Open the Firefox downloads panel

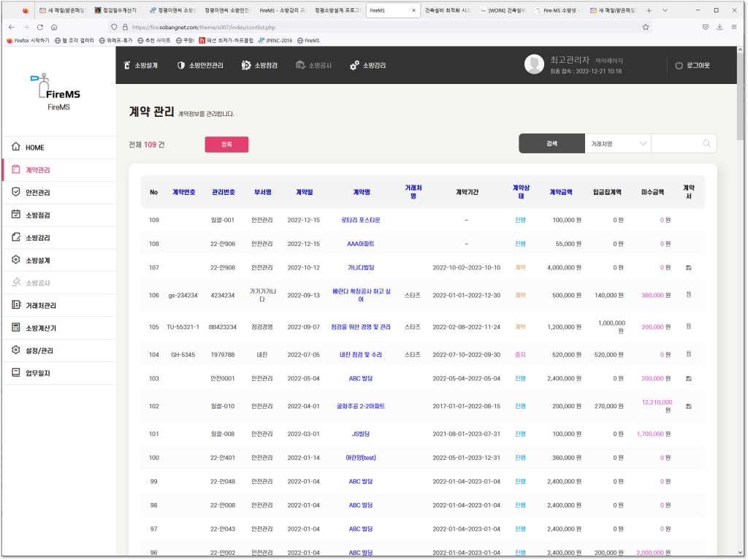[720, 27]
